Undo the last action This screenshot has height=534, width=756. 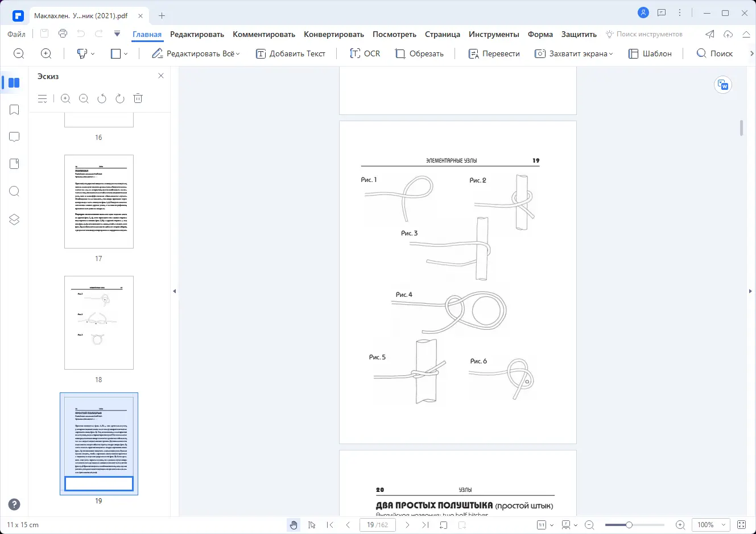[x=81, y=34]
